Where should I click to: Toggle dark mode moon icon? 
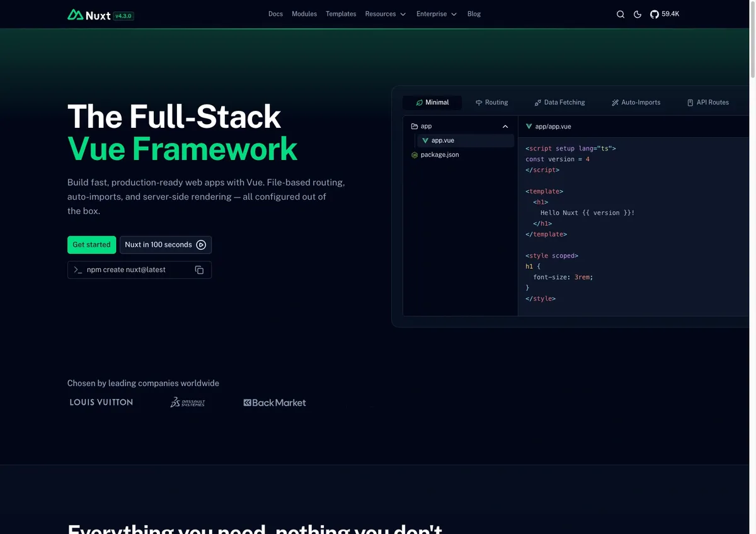(x=638, y=14)
